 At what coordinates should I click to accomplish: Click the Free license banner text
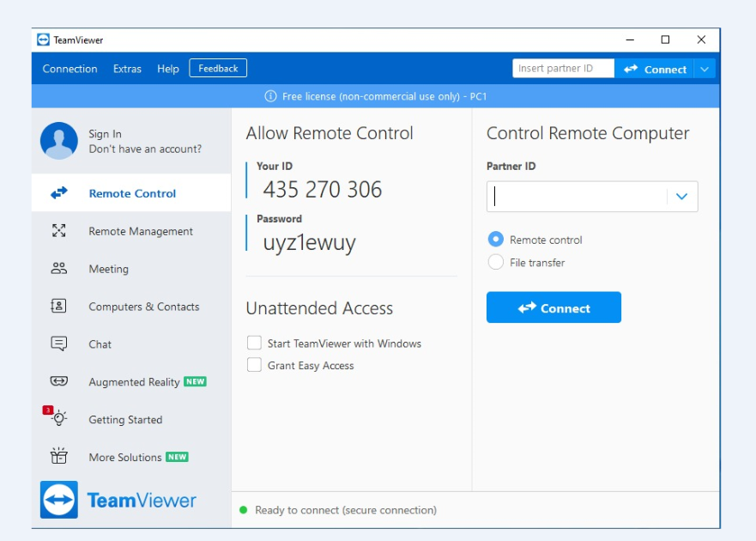[x=384, y=96]
